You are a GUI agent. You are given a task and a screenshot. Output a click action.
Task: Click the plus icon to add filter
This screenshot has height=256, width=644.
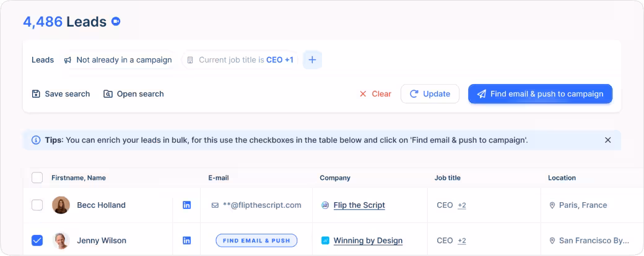(312, 60)
